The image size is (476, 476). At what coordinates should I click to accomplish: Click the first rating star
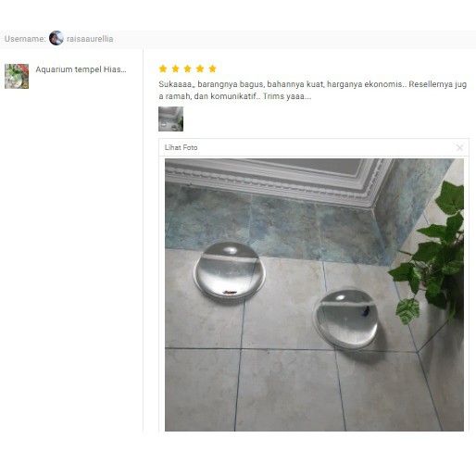pyautogui.click(x=163, y=69)
